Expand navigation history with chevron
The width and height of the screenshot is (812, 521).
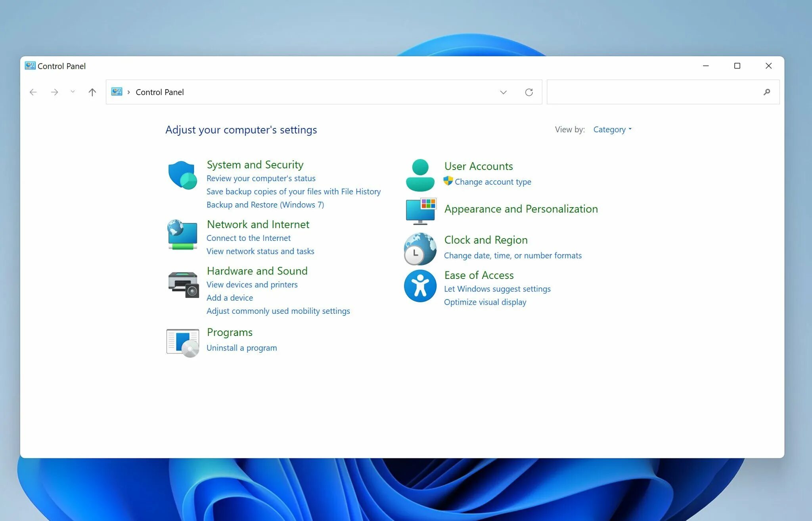coord(72,92)
